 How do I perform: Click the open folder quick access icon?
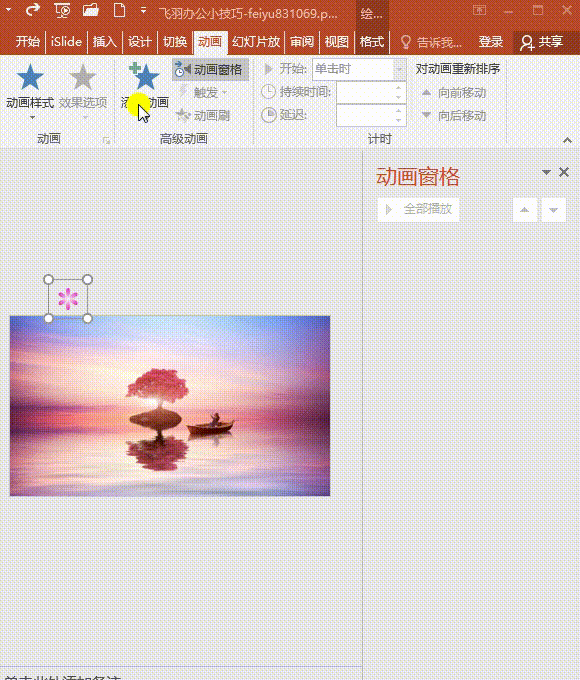[91, 10]
